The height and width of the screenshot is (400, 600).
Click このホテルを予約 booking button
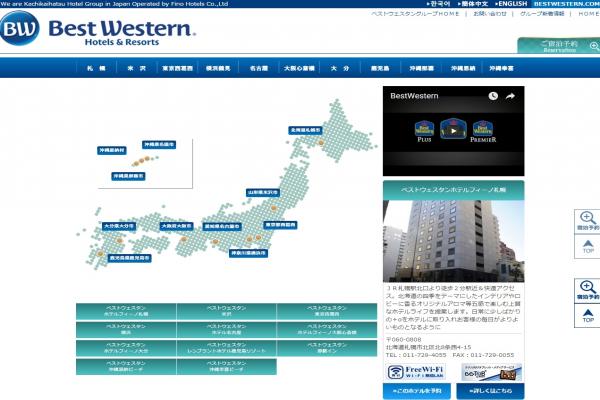pos(417,391)
